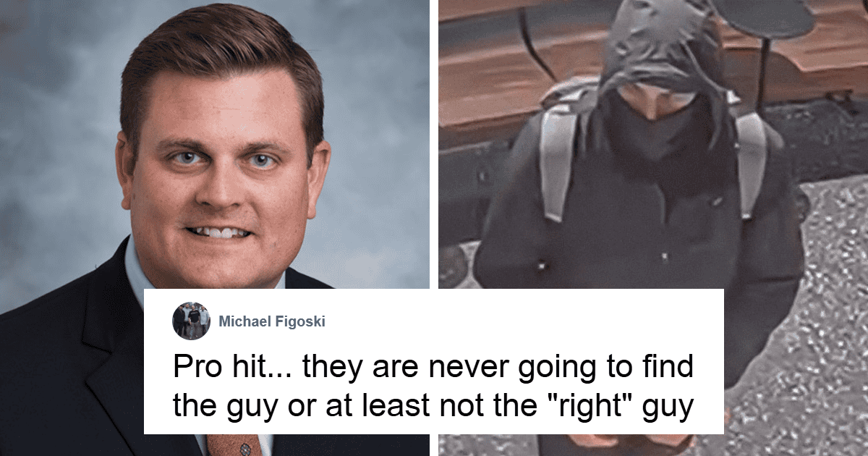
Task: Open the right surveillance photo of hooded figure
Action: tap(653, 228)
